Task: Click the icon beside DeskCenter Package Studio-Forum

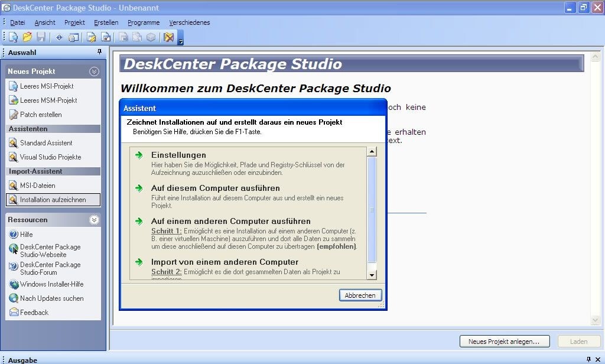Action: point(14,266)
